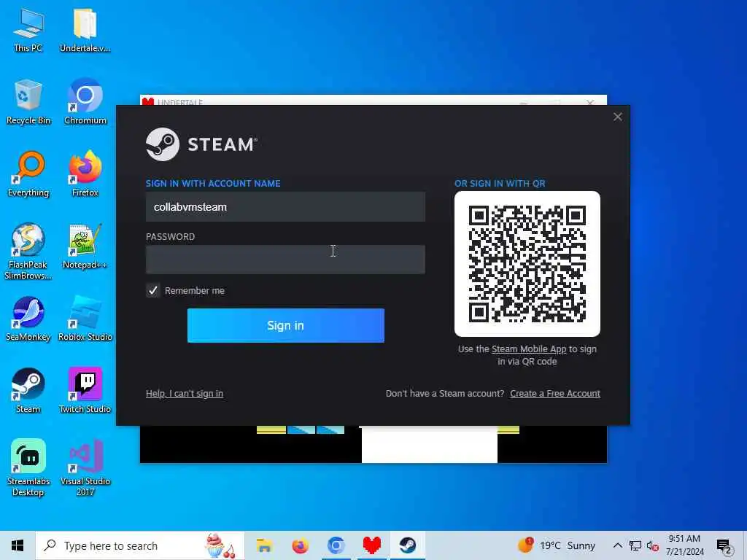
Task: Open the This PC desktop icon
Action: 28,29
